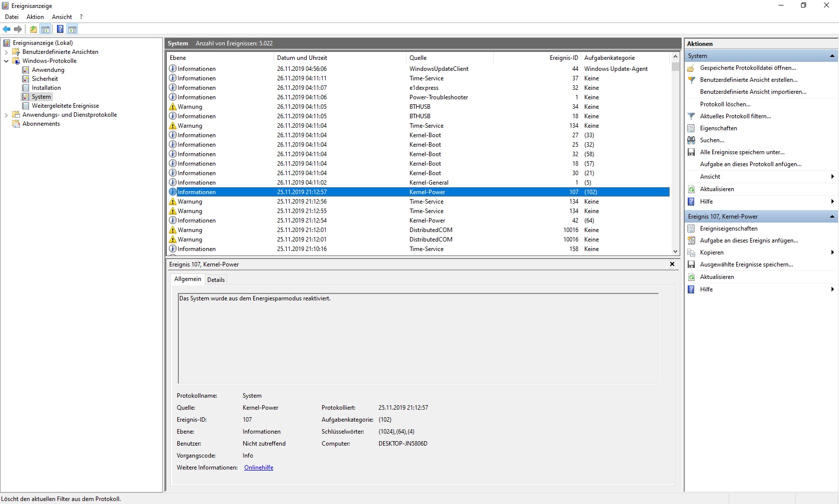Image resolution: width=839 pixels, height=504 pixels.
Task: Expand Anwendungs- und Dienstprotokolle tree node
Action: [6, 115]
